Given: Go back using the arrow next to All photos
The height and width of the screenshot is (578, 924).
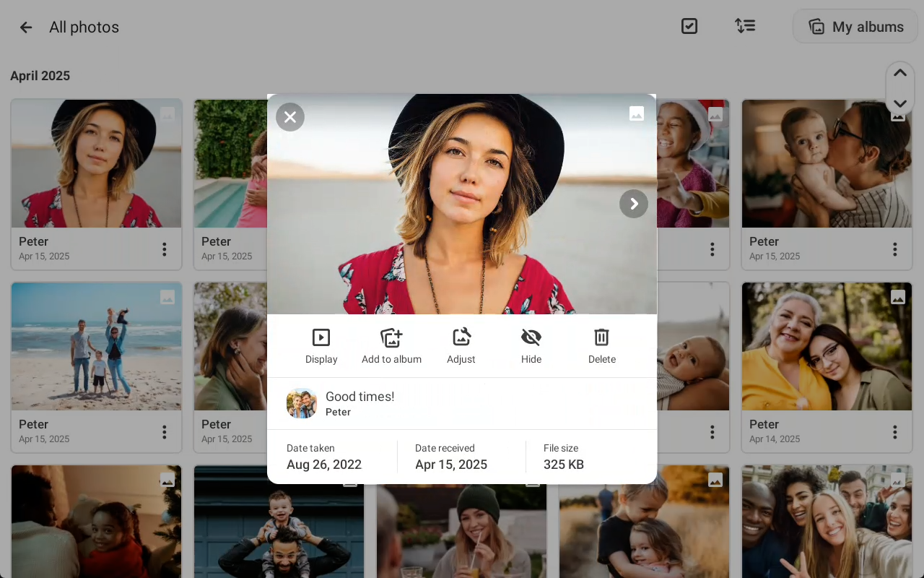Looking at the screenshot, I should tap(26, 27).
